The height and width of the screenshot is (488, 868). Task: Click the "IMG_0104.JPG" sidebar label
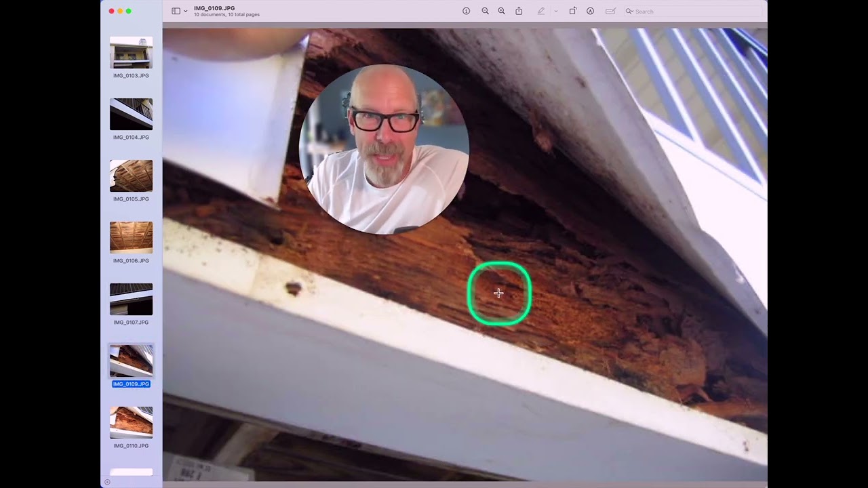click(x=131, y=138)
